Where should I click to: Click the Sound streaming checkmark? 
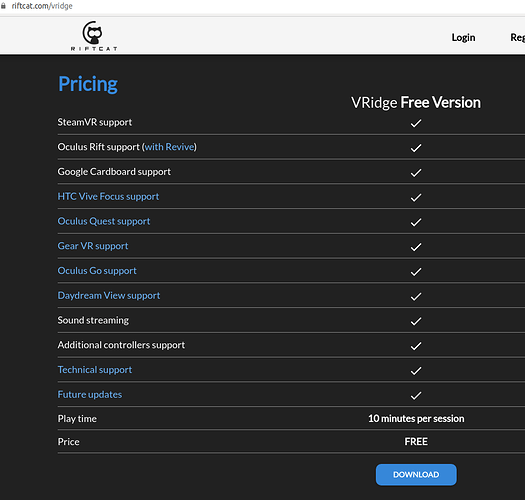pyautogui.click(x=416, y=322)
